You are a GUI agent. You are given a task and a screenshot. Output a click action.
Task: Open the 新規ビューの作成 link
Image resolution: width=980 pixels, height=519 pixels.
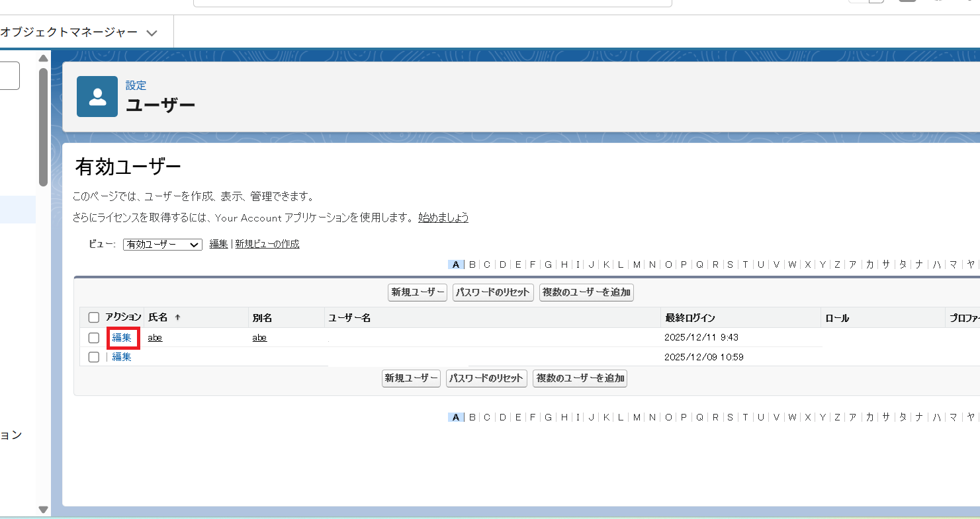pyautogui.click(x=267, y=244)
